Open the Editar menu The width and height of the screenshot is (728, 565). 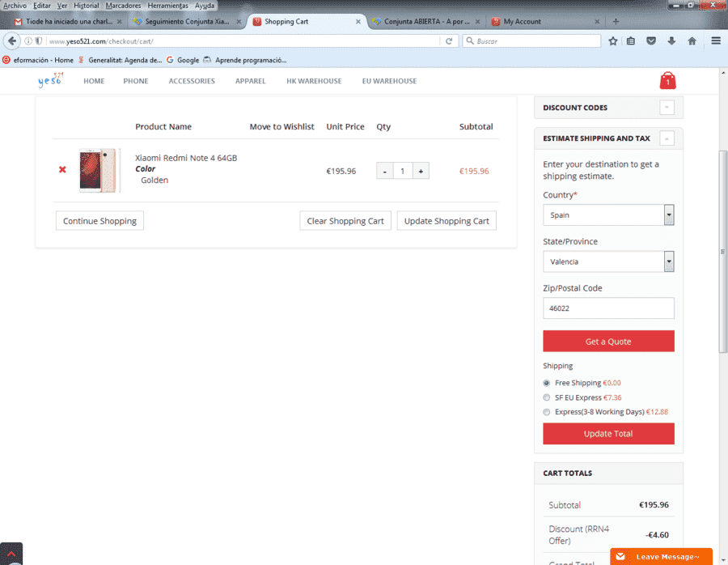coord(42,6)
